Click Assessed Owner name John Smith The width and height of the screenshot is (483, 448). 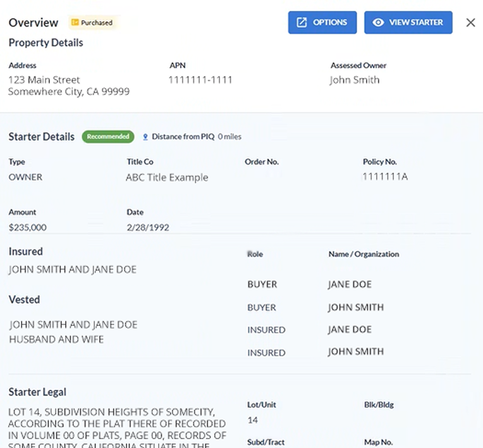click(355, 80)
